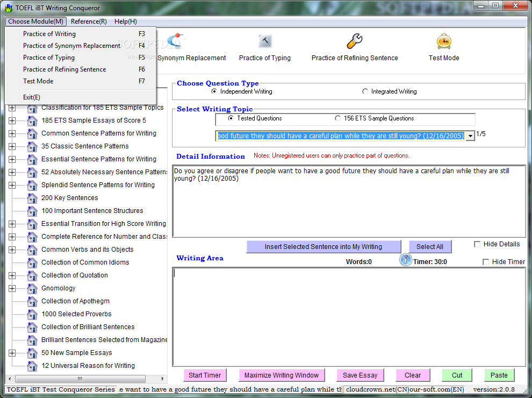Screen dimensions: 532x398
Task: Click the Cut button
Action: tap(457, 375)
